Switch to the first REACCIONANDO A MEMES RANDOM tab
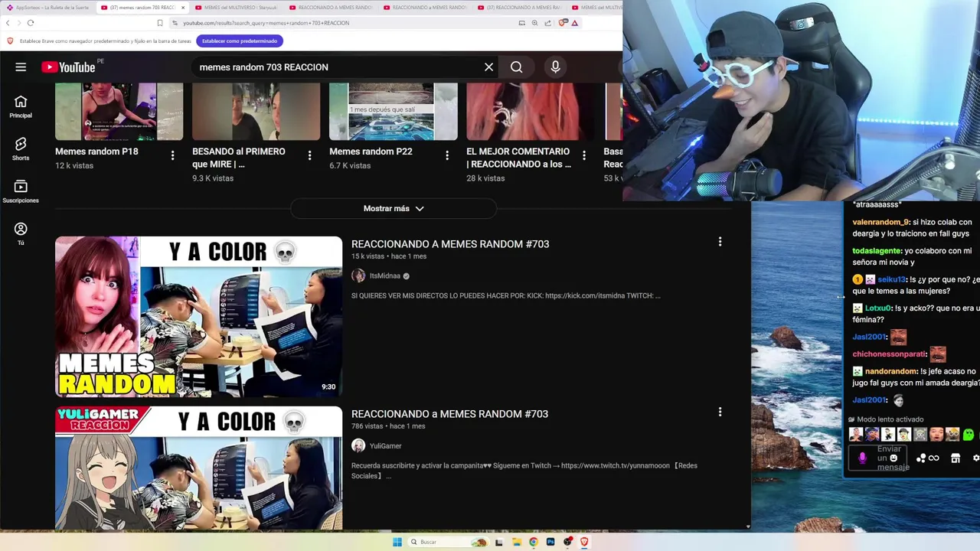 (330, 8)
